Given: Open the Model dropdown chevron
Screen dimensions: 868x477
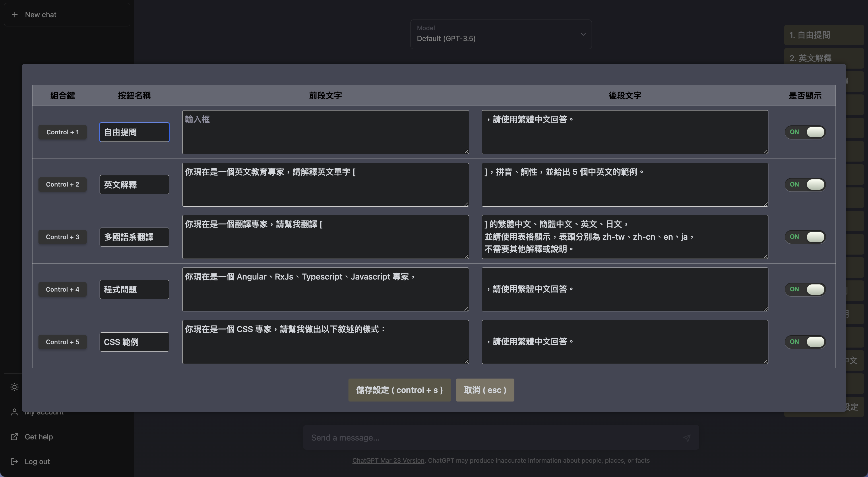Looking at the screenshot, I should (583, 34).
